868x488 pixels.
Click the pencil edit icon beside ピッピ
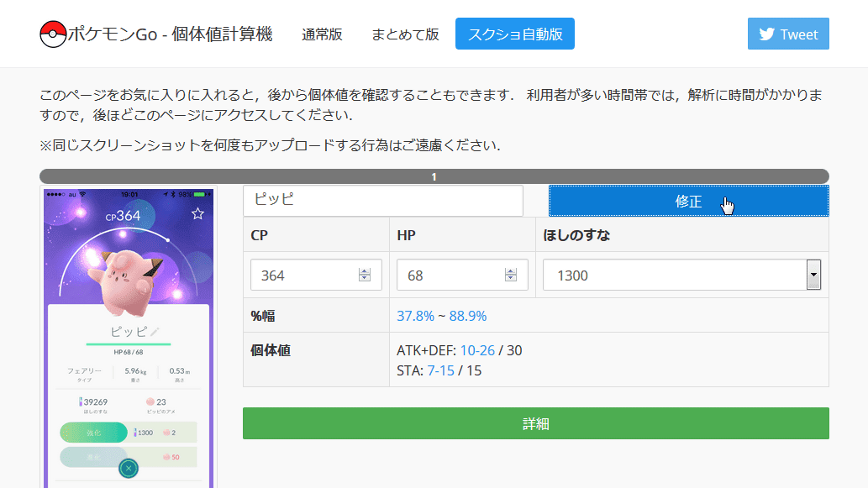155,332
